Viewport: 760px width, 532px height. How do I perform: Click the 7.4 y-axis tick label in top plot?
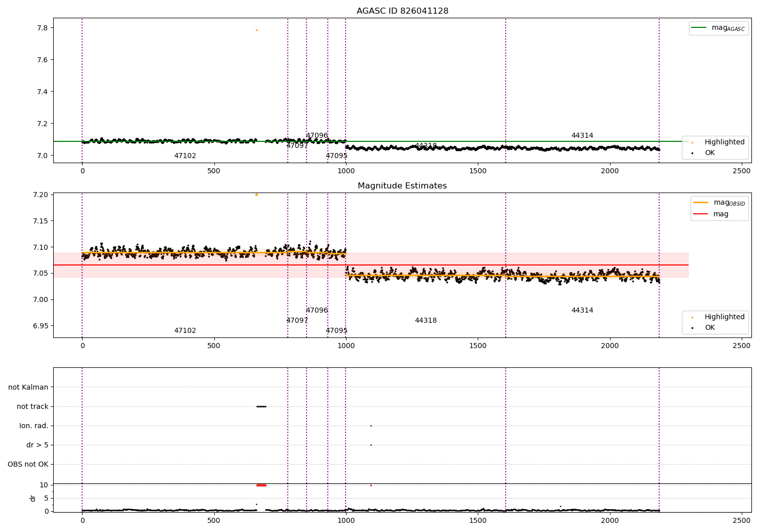pos(43,92)
